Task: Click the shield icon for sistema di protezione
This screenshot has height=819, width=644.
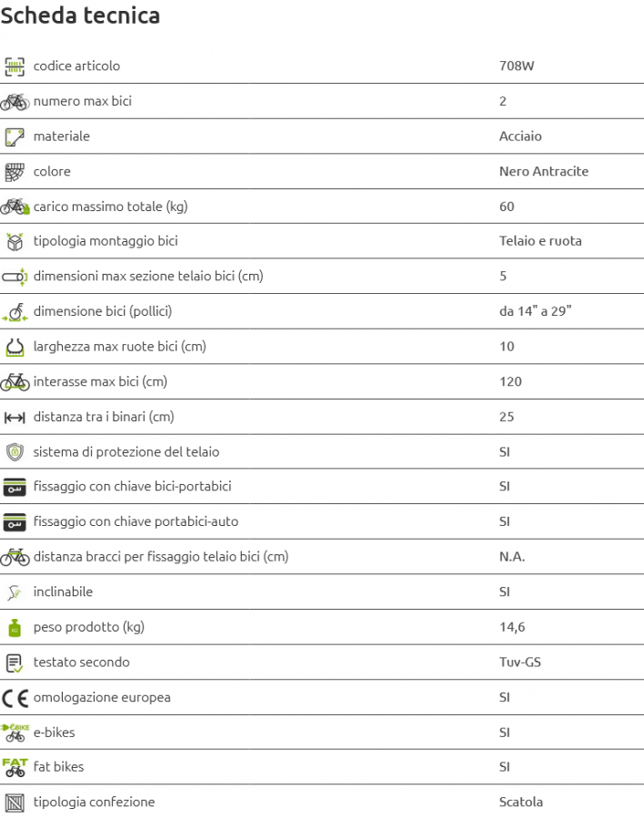Action: 15,451
